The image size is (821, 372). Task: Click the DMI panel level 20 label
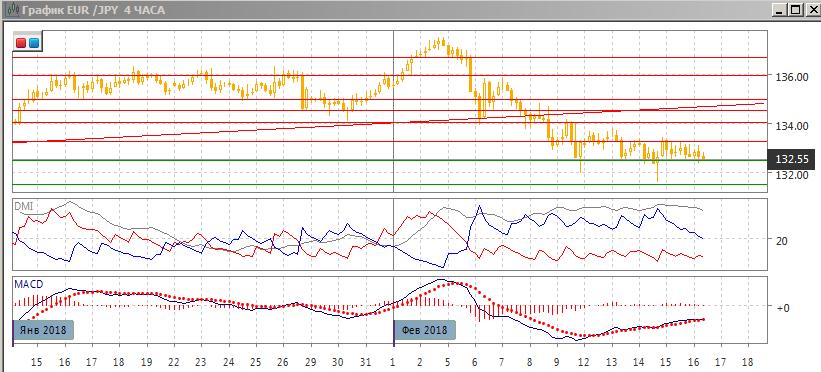coord(782,240)
